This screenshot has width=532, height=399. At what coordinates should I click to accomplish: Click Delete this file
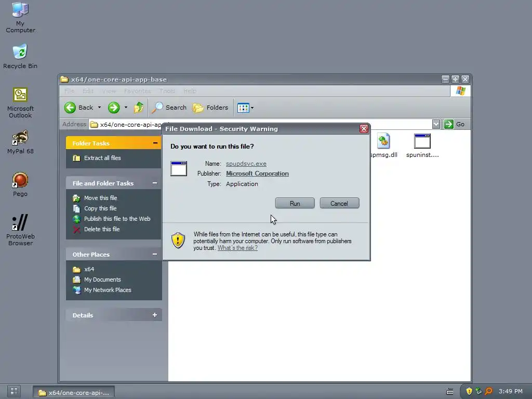(x=102, y=229)
